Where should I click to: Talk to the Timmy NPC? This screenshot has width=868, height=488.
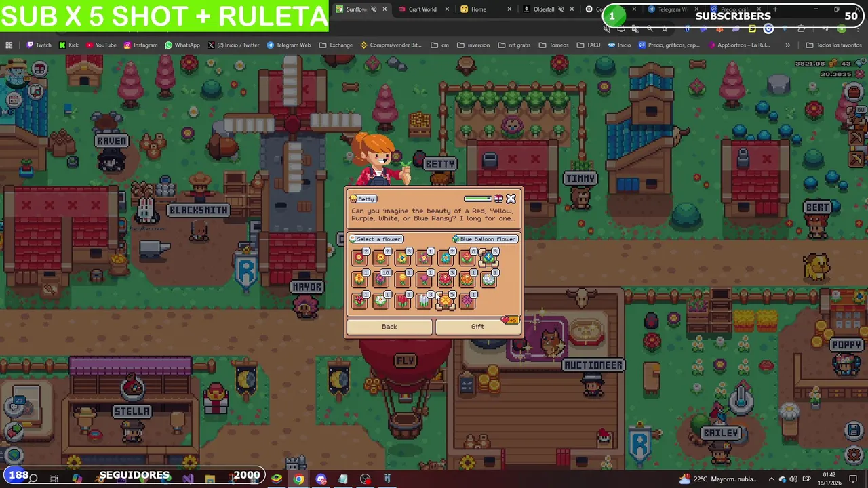click(580, 197)
